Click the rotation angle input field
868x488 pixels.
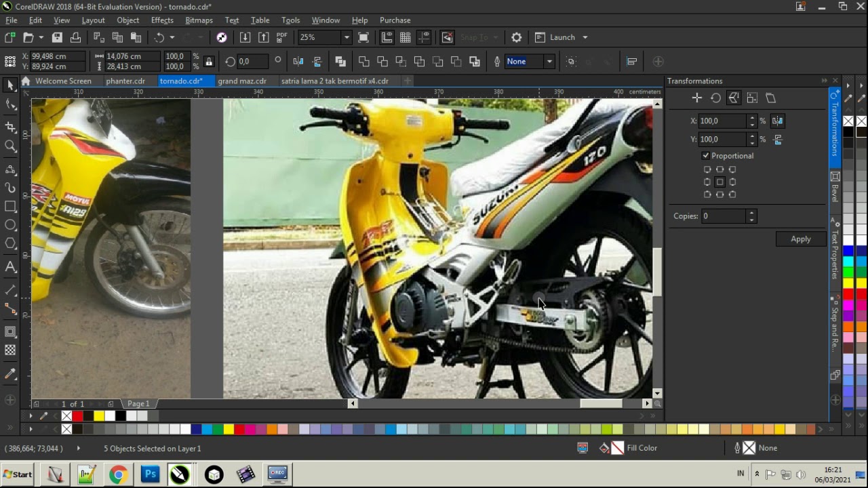click(253, 61)
